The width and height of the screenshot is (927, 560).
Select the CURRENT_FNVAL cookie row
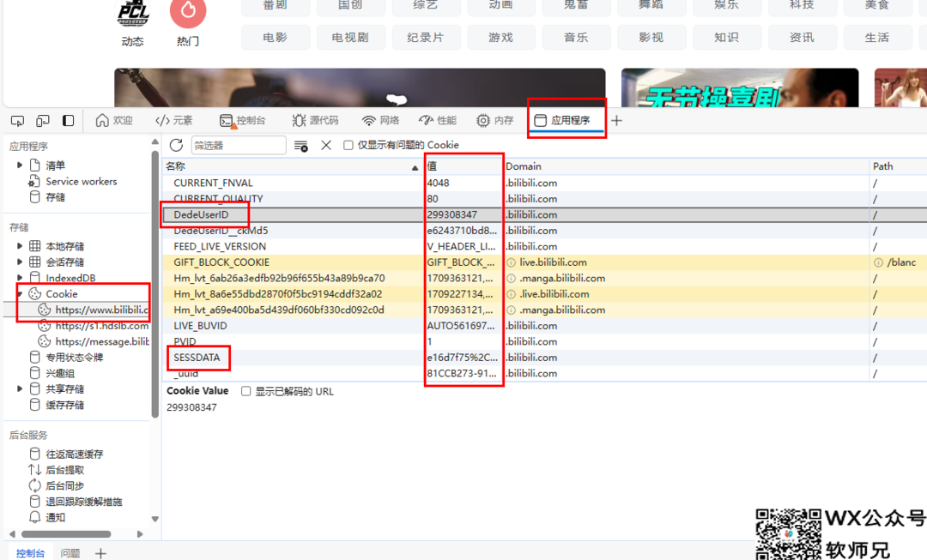544,184
